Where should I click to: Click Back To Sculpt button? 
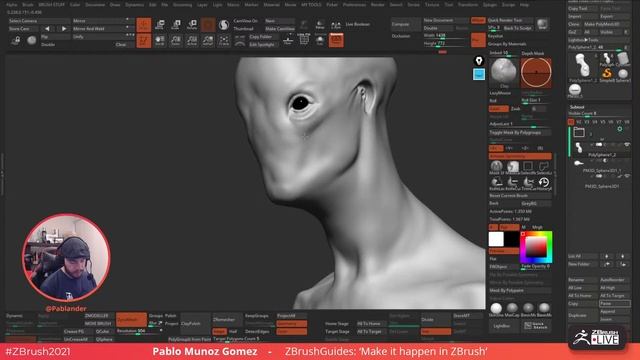point(518,28)
